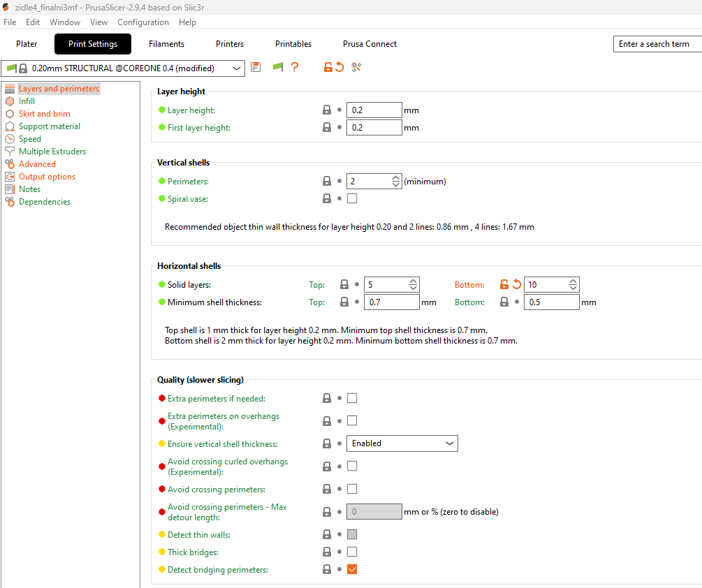This screenshot has width=702, height=588.
Task: Click the Dependencies sidebar icon
Action: tap(10, 201)
